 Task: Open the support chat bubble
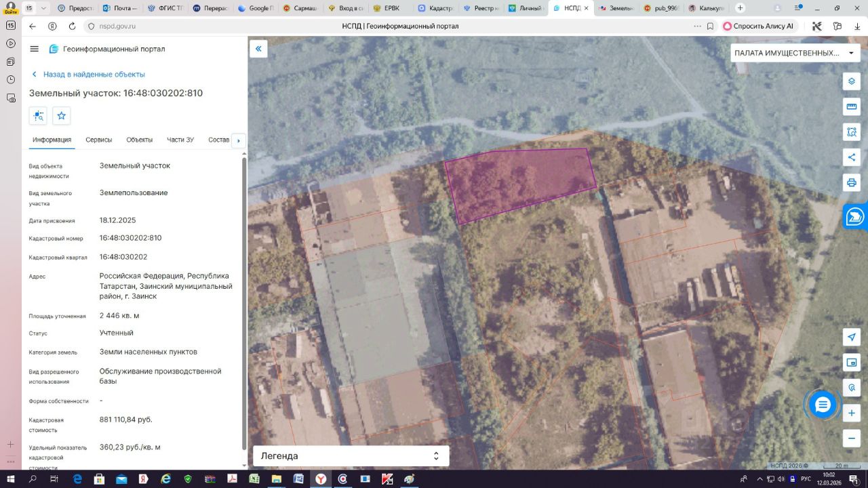click(x=823, y=405)
